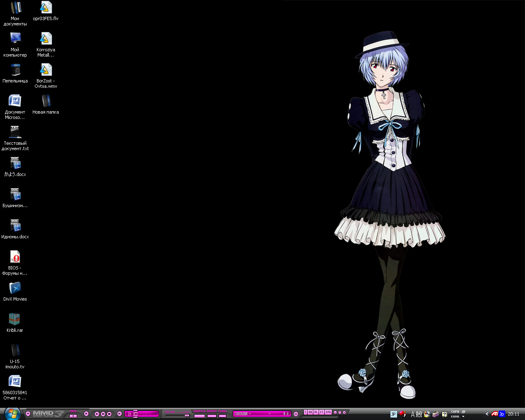The width and height of the screenshot is (525, 420).
Task: Close Winamp with the round x button
Action: coord(344,412)
